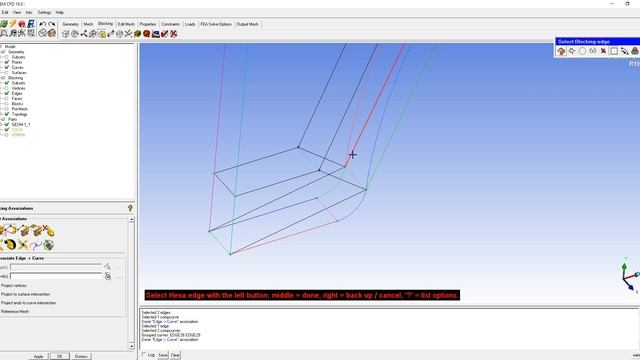Click the first toggle-dynamics icon in selection toolbar
The width and height of the screenshot is (640, 360).
pos(562,51)
